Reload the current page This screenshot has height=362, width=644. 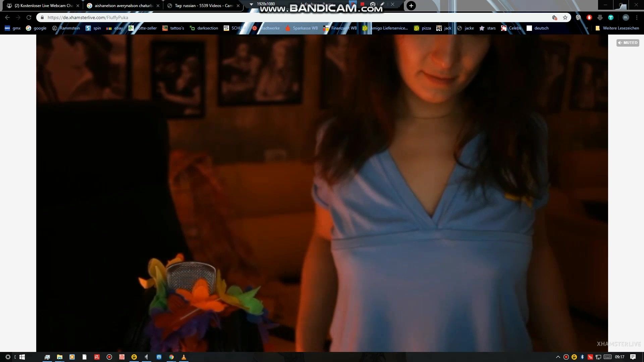tap(29, 17)
